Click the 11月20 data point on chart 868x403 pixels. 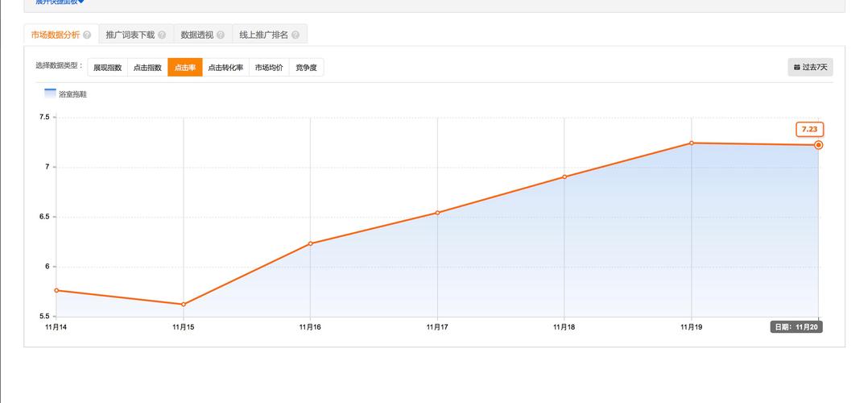818,145
